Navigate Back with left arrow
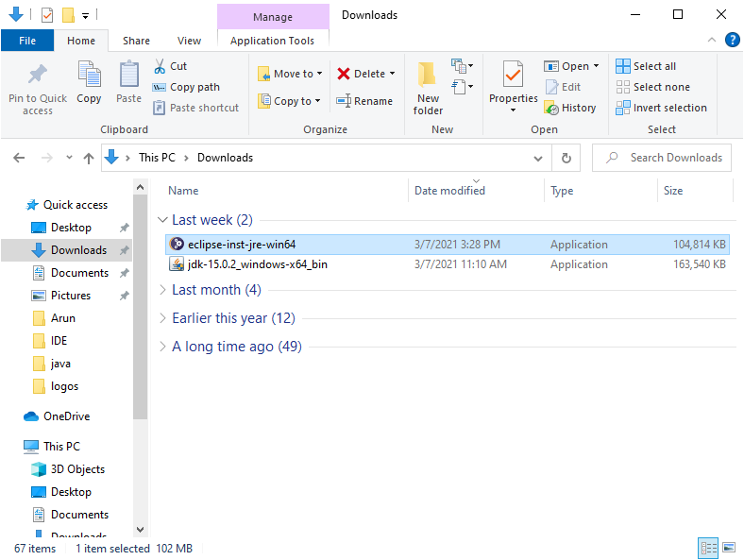Screen dimensions: 744x560 click(x=19, y=158)
